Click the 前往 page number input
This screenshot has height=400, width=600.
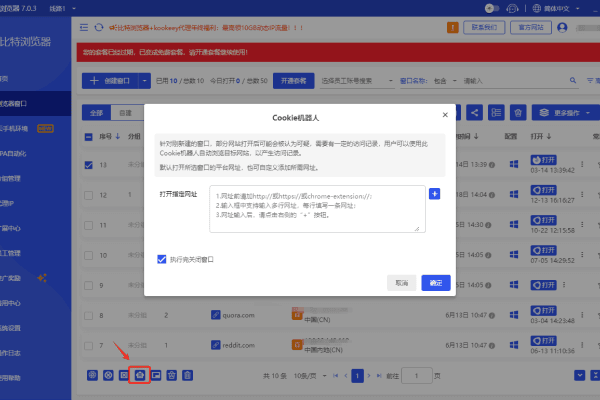coord(417,376)
